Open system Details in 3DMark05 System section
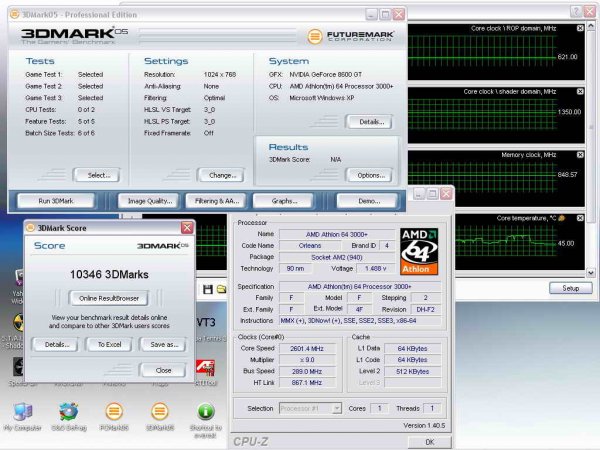 [371, 122]
